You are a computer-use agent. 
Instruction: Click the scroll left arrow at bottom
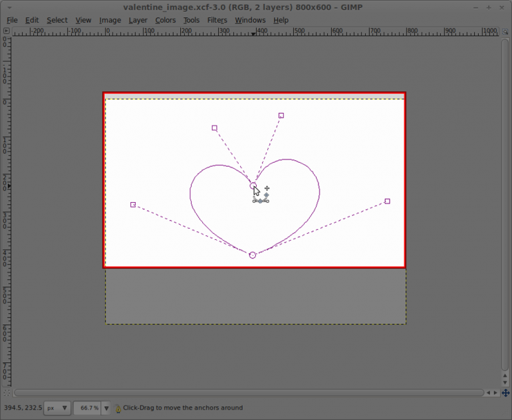click(489, 393)
